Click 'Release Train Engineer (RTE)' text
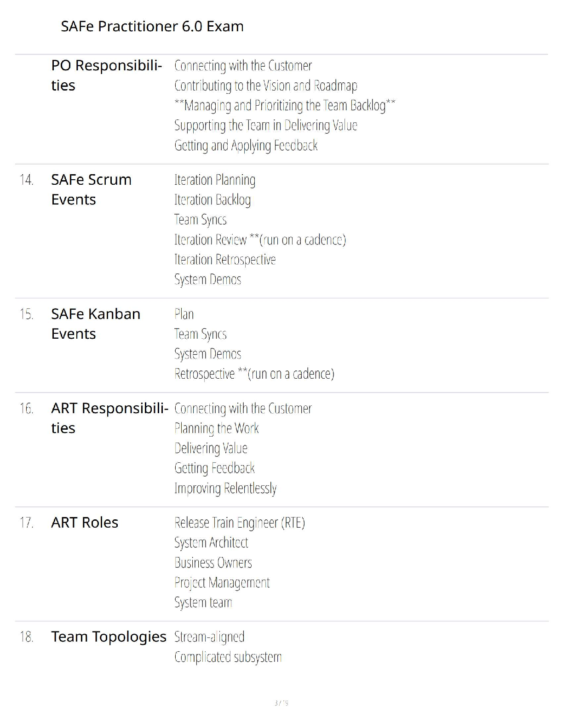 click(x=239, y=523)
